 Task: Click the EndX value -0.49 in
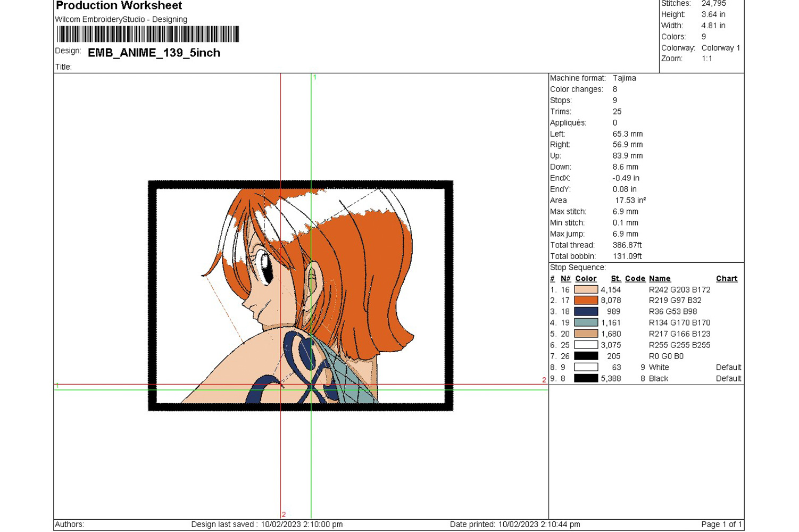tap(626, 178)
